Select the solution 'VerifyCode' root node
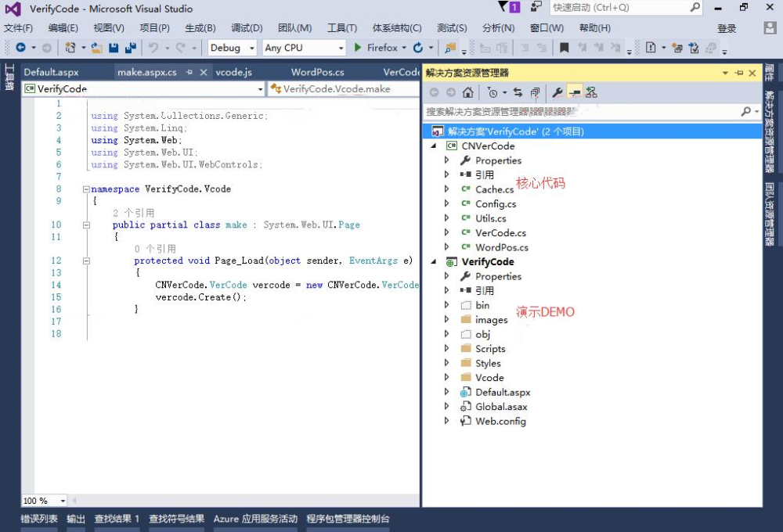The height and width of the screenshot is (532, 783). click(592, 131)
